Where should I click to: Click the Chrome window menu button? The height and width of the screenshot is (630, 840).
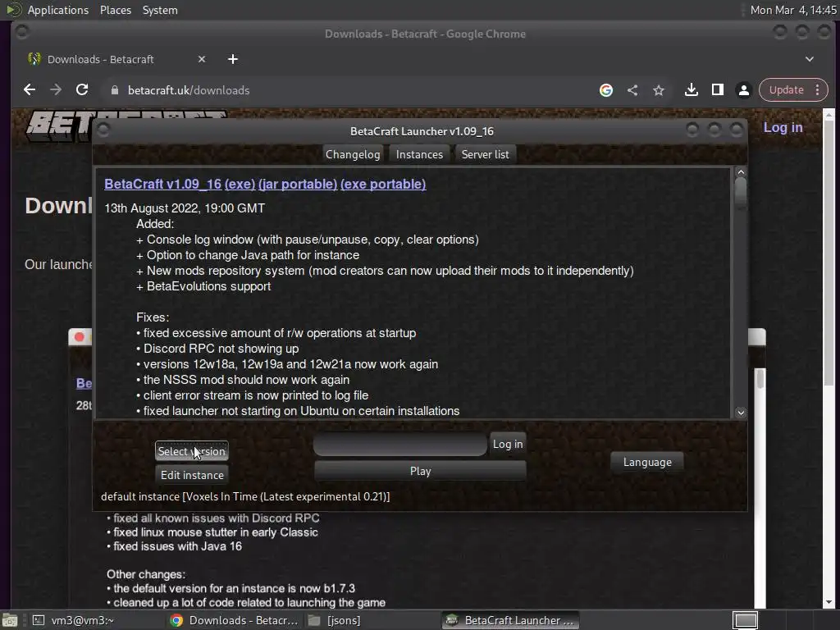pos(21,32)
